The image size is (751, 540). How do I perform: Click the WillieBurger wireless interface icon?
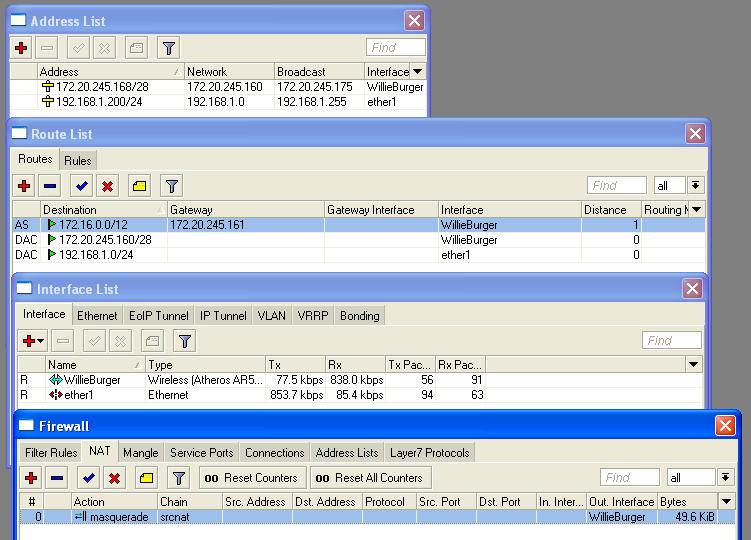coord(56,380)
